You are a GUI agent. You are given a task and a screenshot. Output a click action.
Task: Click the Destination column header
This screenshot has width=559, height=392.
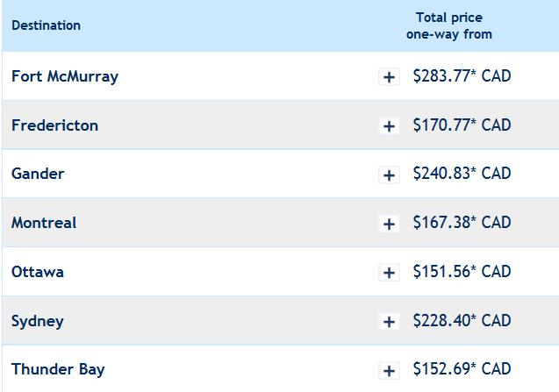[x=46, y=25]
